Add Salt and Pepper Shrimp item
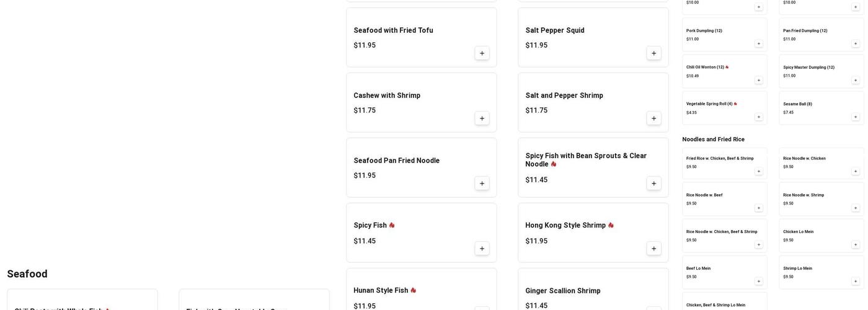Image resolution: width=868 pixels, height=310 pixels. pos(653,118)
